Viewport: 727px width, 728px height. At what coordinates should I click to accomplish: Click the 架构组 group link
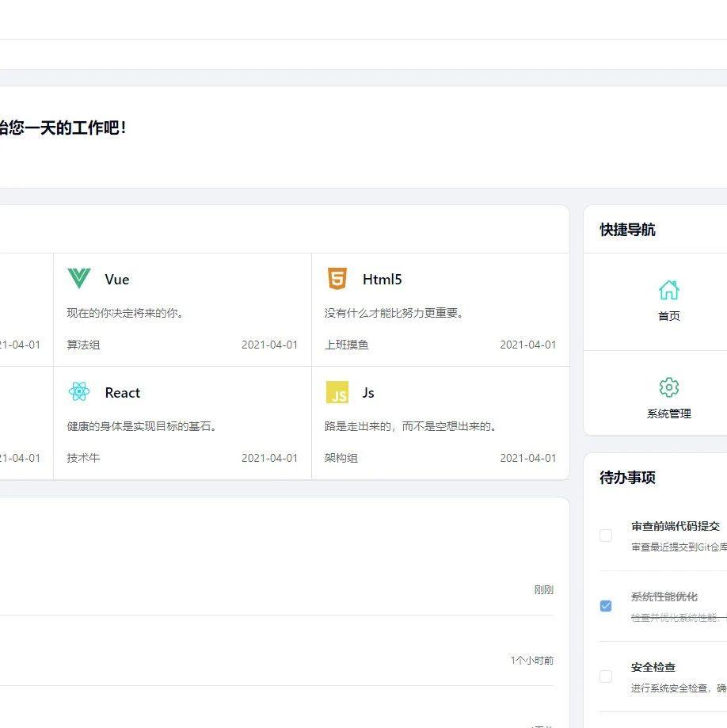tap(341, 458)
